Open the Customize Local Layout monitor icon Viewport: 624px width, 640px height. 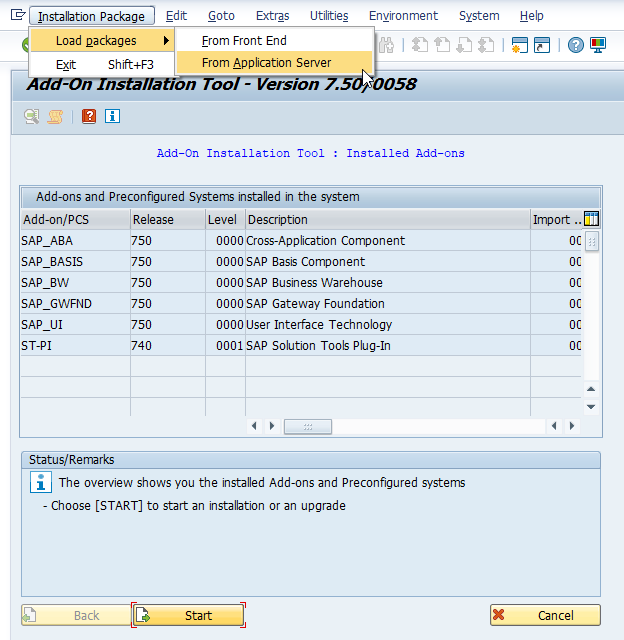(598, 45)
